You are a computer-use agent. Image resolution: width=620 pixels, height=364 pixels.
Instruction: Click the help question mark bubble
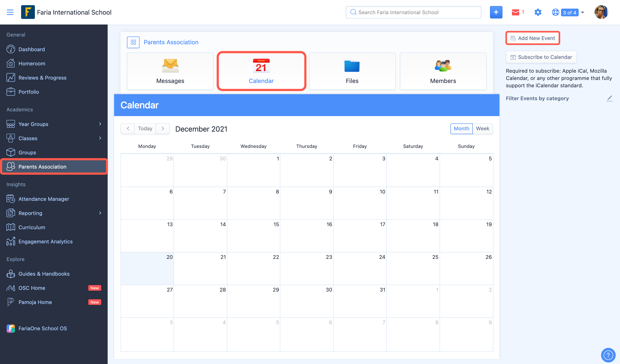pos(608,355)
